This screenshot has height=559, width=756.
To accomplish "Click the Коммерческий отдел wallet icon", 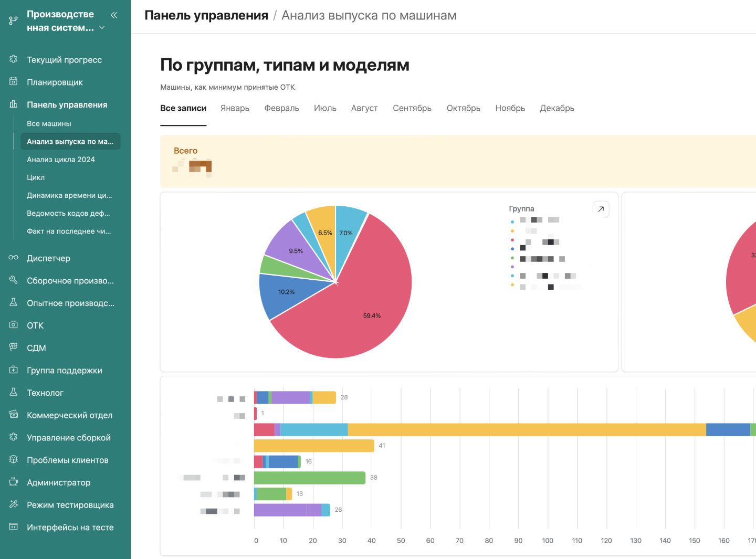I will click(14, 415).
